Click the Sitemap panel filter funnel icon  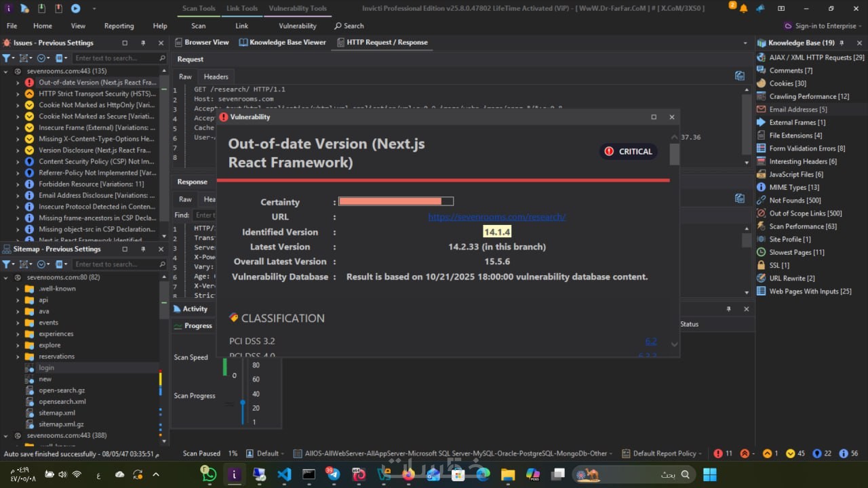[x=7, y=264]
